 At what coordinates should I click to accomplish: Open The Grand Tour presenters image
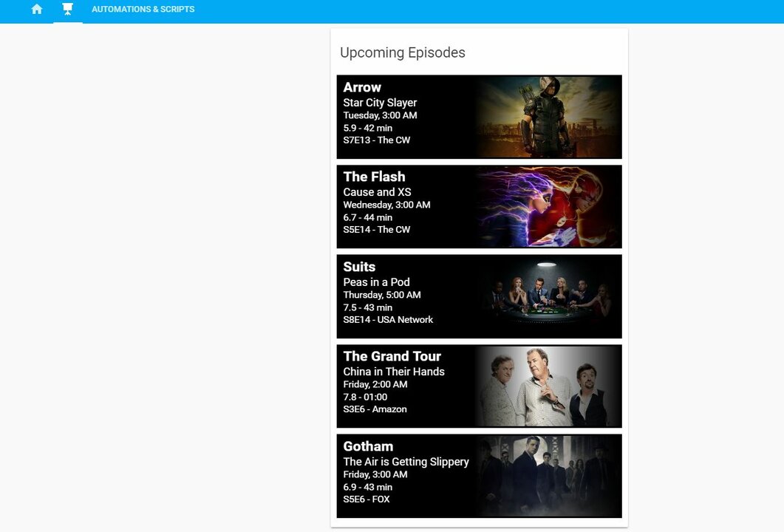pos(548,386)
